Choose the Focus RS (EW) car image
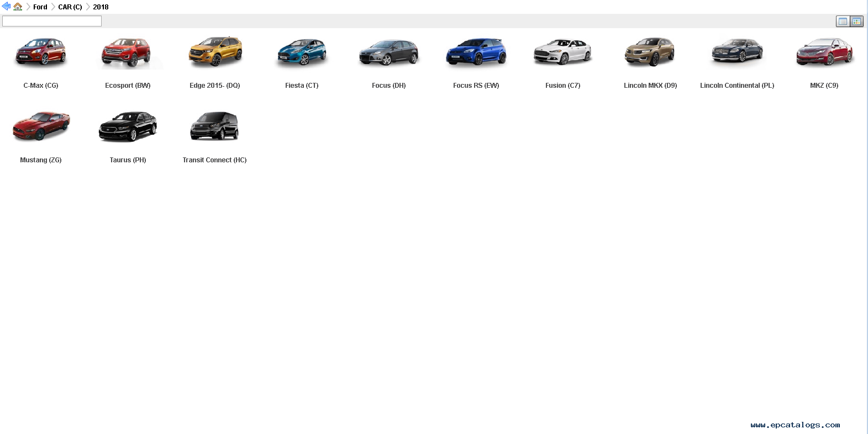 point(476,52)
